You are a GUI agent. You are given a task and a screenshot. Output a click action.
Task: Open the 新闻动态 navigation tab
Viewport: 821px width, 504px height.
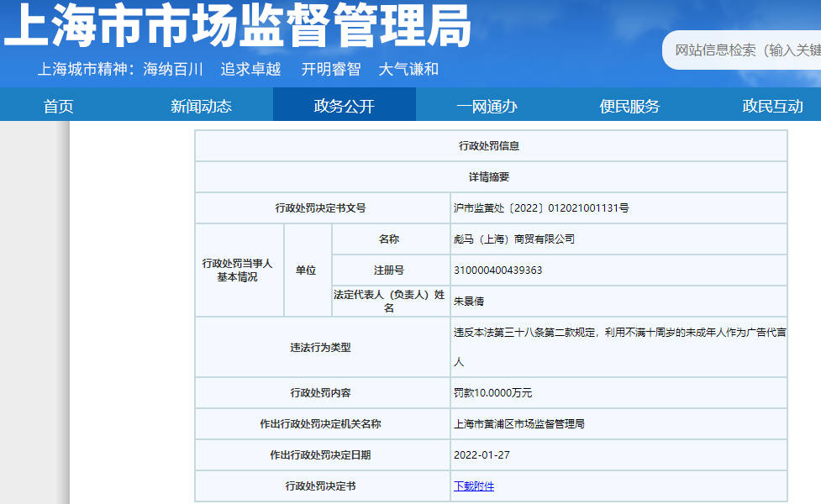[201, 106]
